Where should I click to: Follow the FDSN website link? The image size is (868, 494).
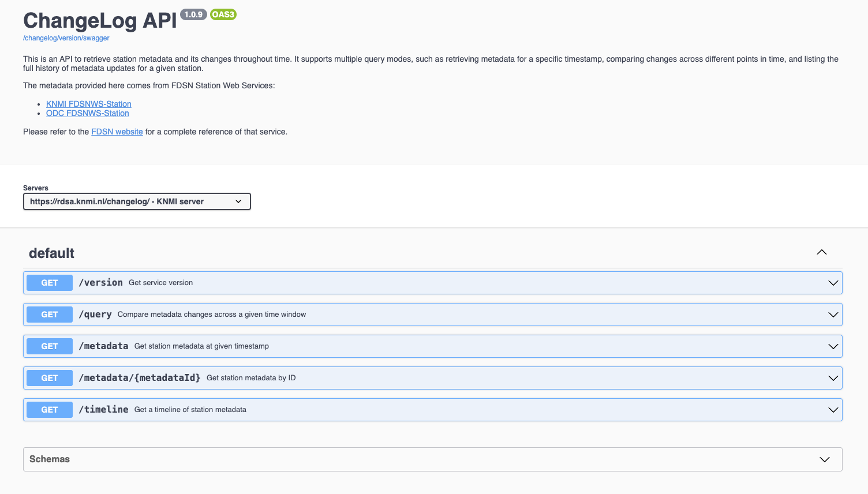[x=117, y=132]
